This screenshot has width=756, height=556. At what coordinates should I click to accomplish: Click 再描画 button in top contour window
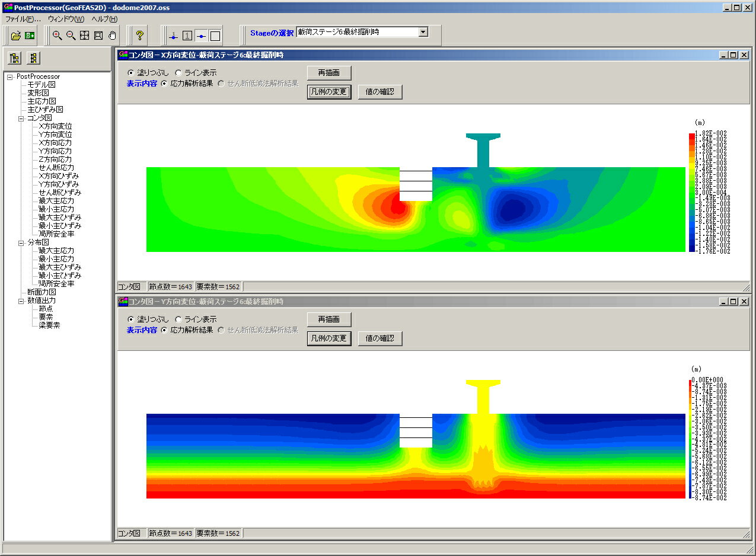point(329,73)
